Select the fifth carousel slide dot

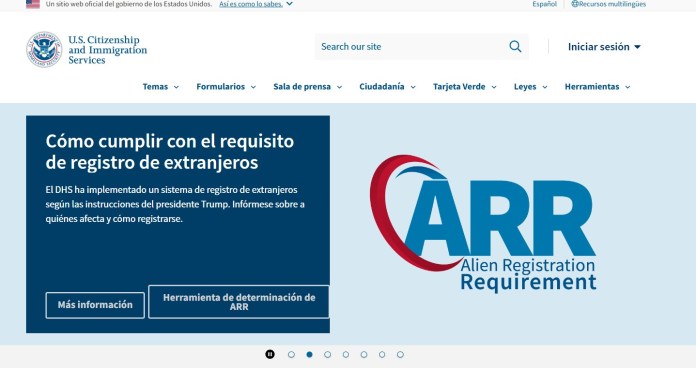click(x=364, y=354)
